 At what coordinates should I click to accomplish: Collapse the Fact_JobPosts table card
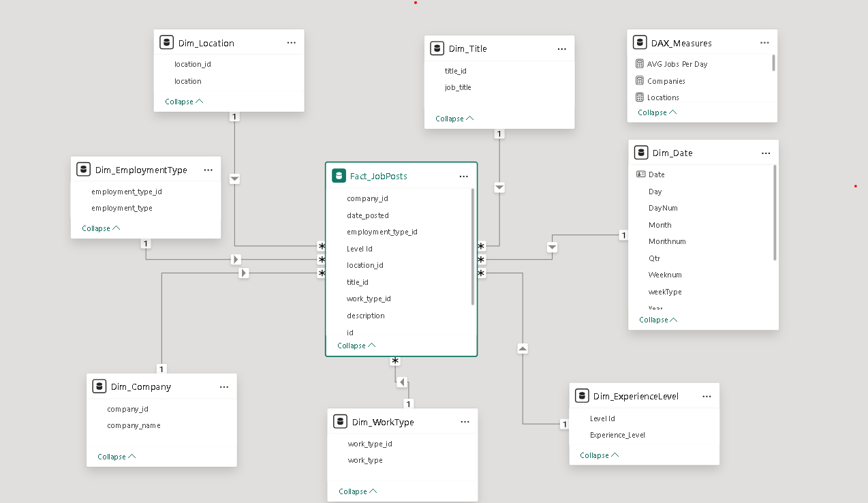356,346
